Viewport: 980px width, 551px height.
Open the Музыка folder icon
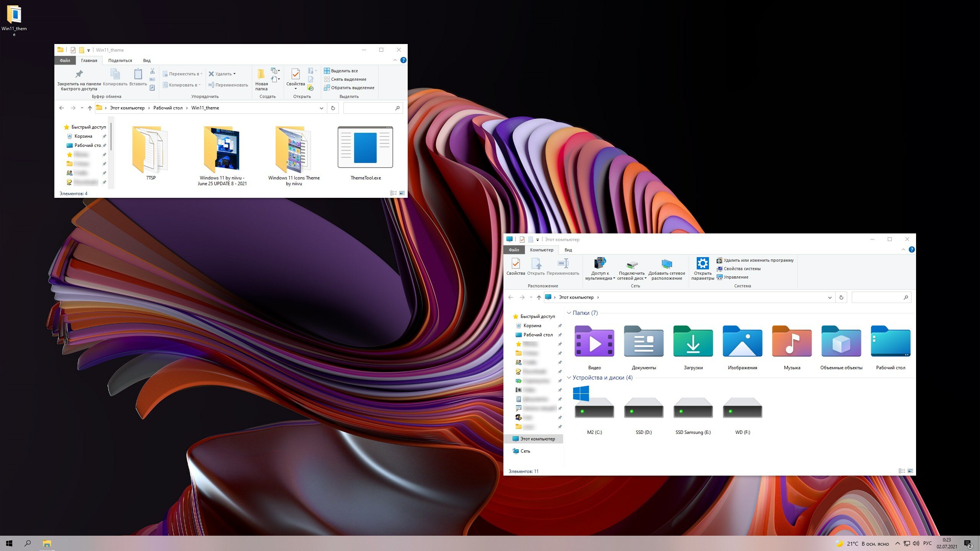(792, 341)
